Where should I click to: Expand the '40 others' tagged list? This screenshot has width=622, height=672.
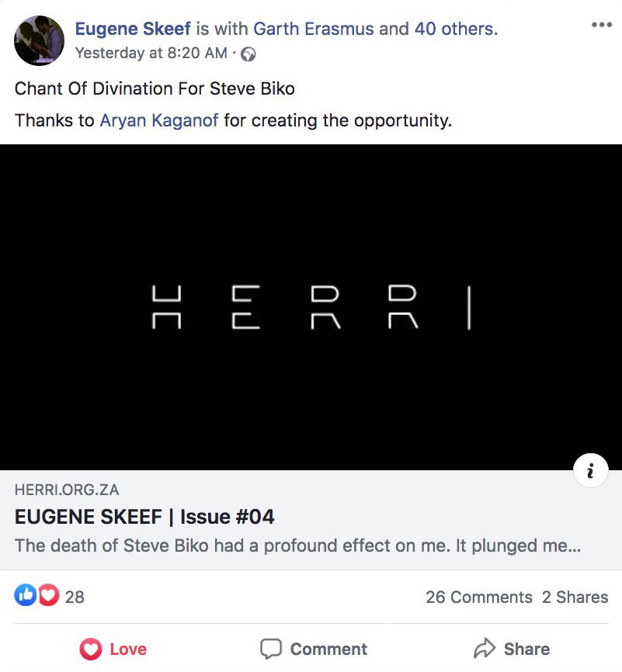pos(456,29)
